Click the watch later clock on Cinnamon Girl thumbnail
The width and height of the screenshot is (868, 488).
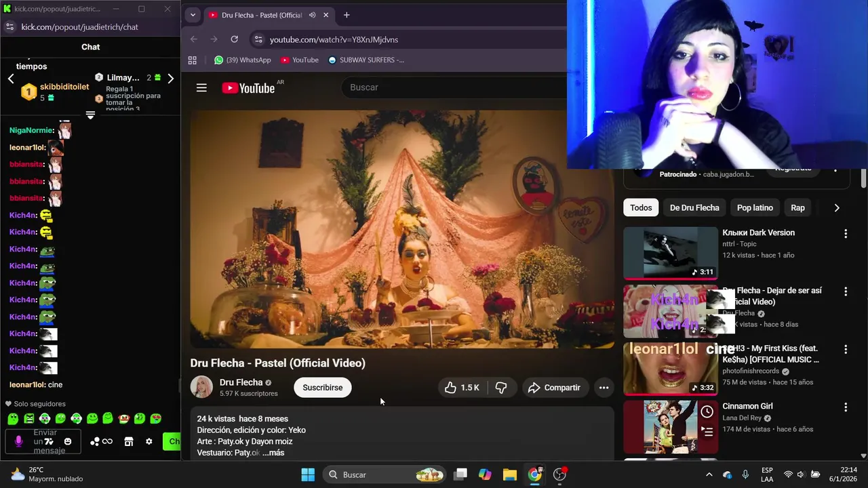[707, 411]
